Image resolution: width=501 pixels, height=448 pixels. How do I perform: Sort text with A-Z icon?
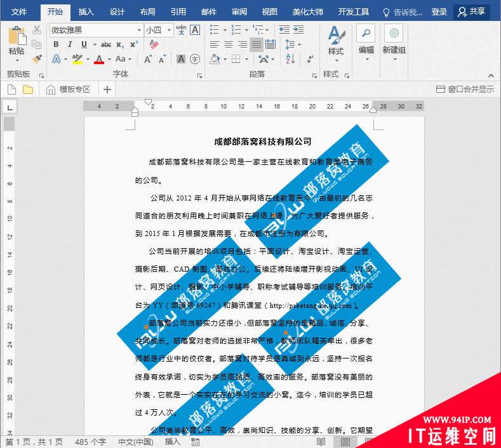pos(290,59)
